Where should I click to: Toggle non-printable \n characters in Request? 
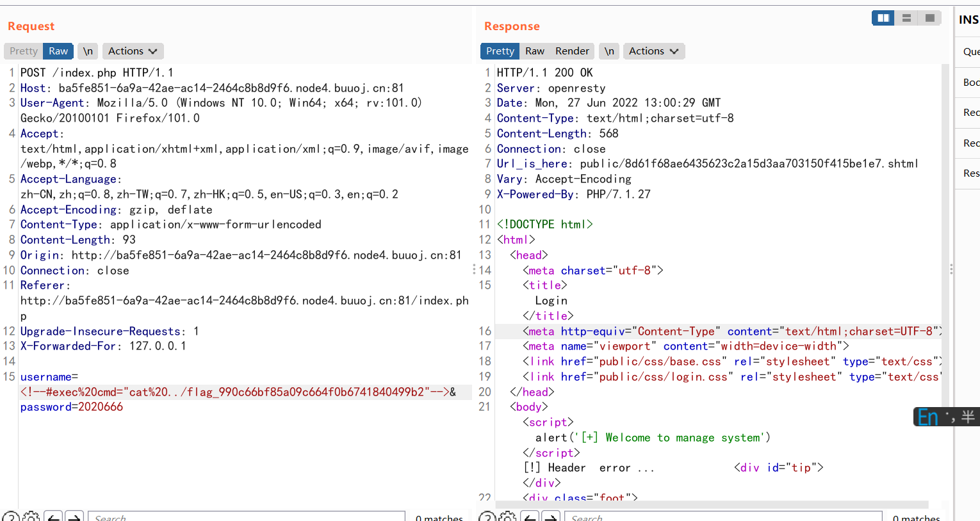coord(88,51)
